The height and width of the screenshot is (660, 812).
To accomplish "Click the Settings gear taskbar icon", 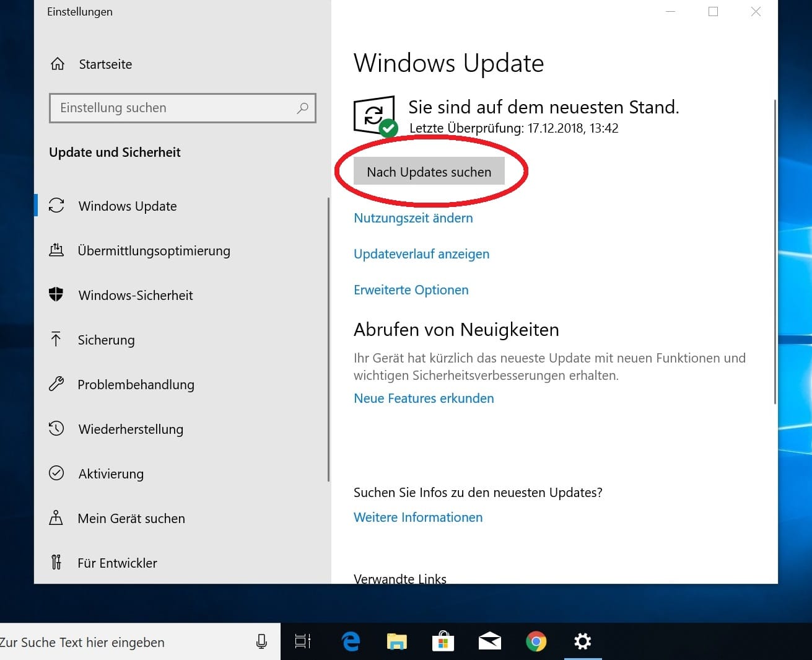I will pyautogui.click(x=583, y=641).
